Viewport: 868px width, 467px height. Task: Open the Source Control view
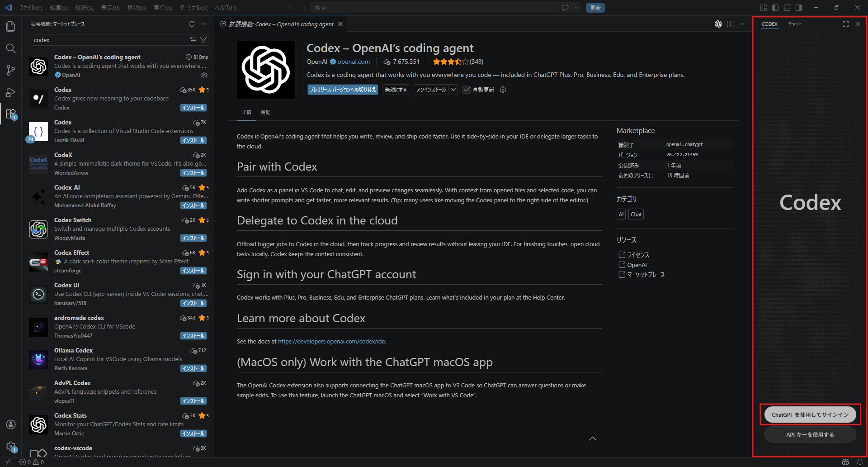[x=10, y=70]
